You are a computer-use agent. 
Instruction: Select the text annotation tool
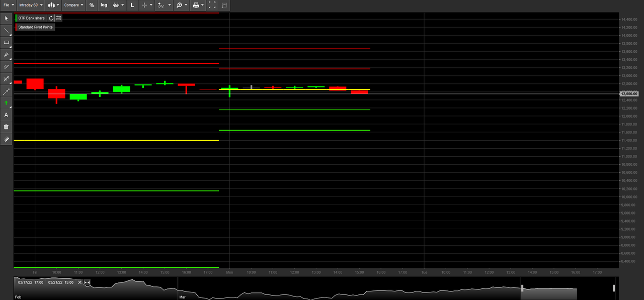[7, 115]
